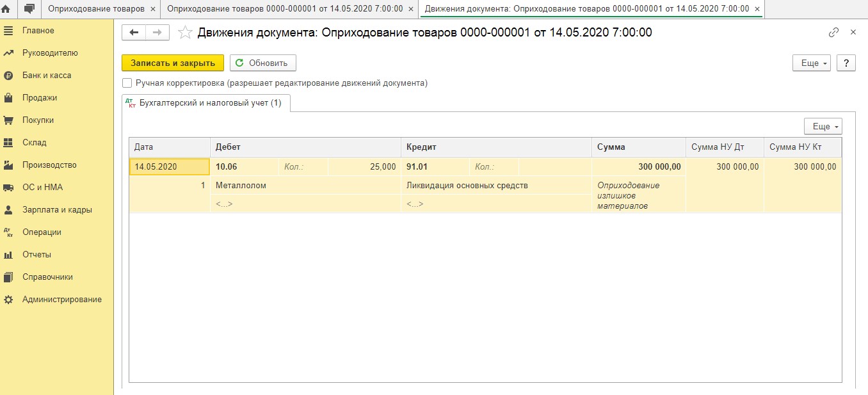This screenshot has width=868, height=395.
Task: Click the Записать и закрыть button
Action: click(173, 63)
